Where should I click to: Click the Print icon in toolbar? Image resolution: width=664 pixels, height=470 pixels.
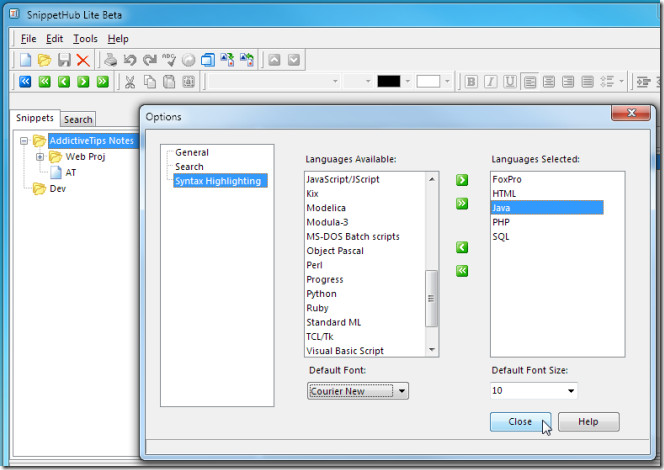(111, 60)
